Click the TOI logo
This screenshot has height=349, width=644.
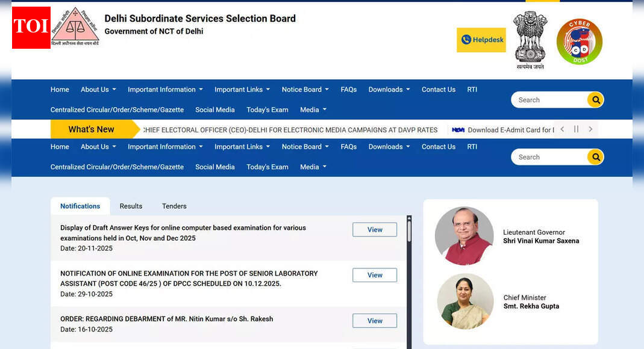[31, 27]
